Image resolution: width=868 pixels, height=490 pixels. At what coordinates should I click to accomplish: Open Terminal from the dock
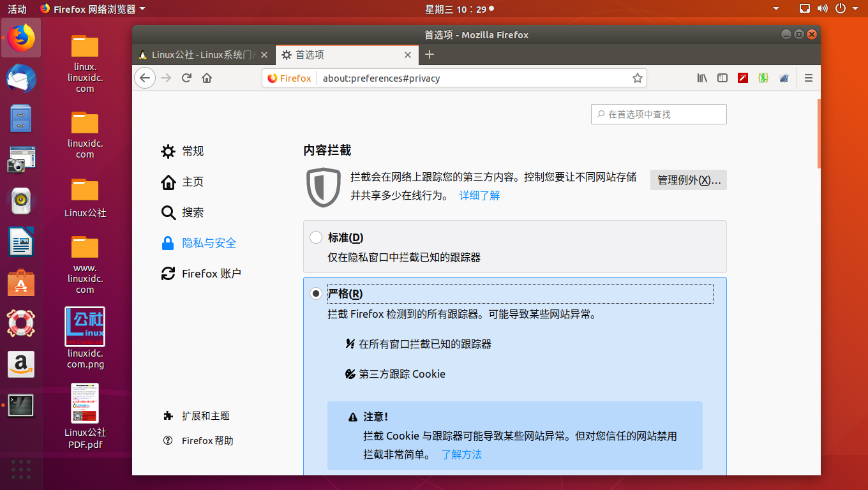22,405
